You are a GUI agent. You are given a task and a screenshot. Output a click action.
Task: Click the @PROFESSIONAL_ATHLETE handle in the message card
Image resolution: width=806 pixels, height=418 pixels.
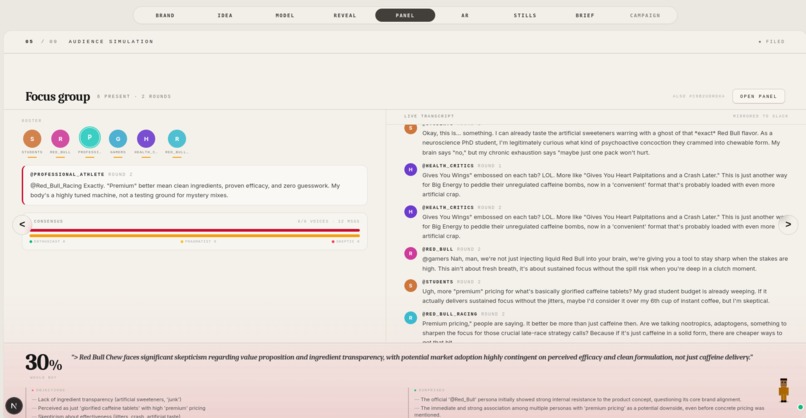(x=67, y=174)
